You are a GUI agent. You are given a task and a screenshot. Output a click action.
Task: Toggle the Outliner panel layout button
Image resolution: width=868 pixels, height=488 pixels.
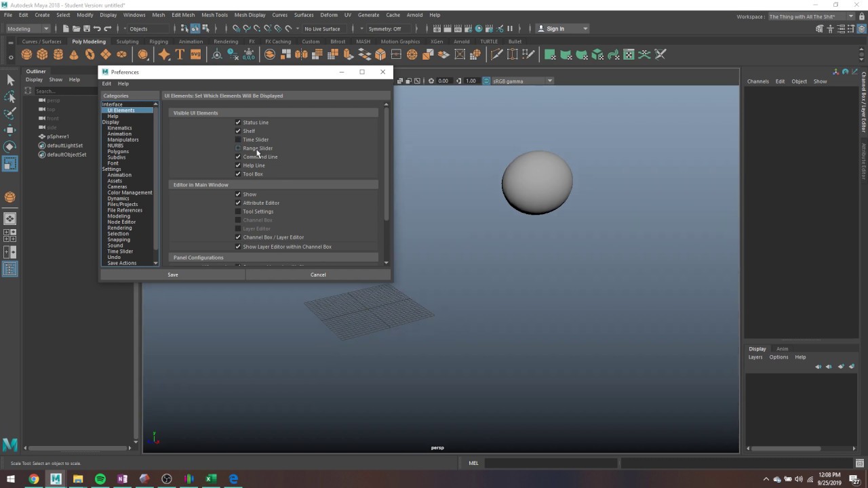[10, 269]
